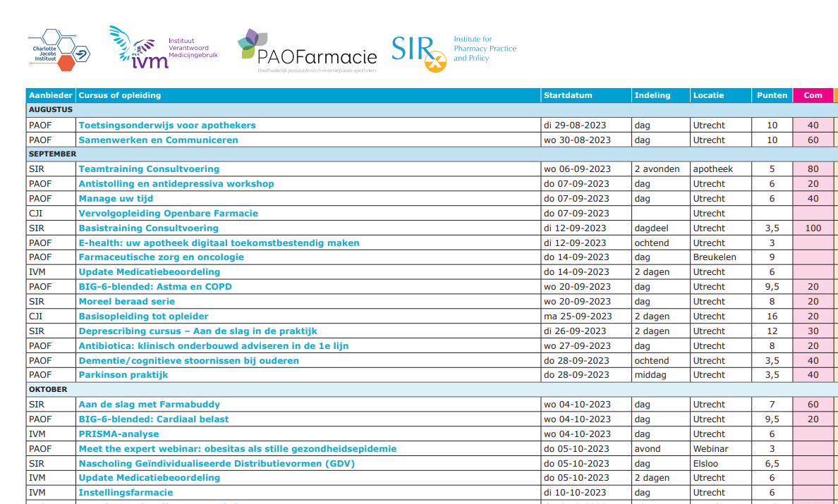Open Moreel beraad serie link
838x504 pixels.
[126, 302]
